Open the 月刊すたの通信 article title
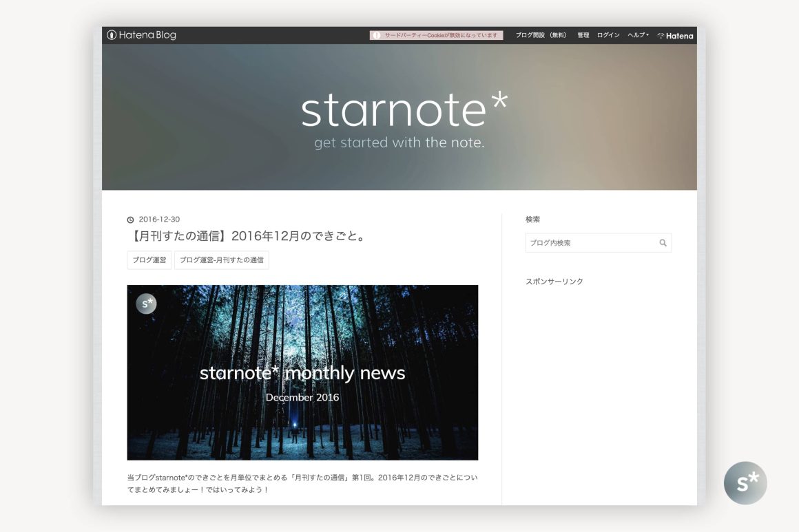The height and width of the screenshot is (532, 799). [x=246, y=236]
